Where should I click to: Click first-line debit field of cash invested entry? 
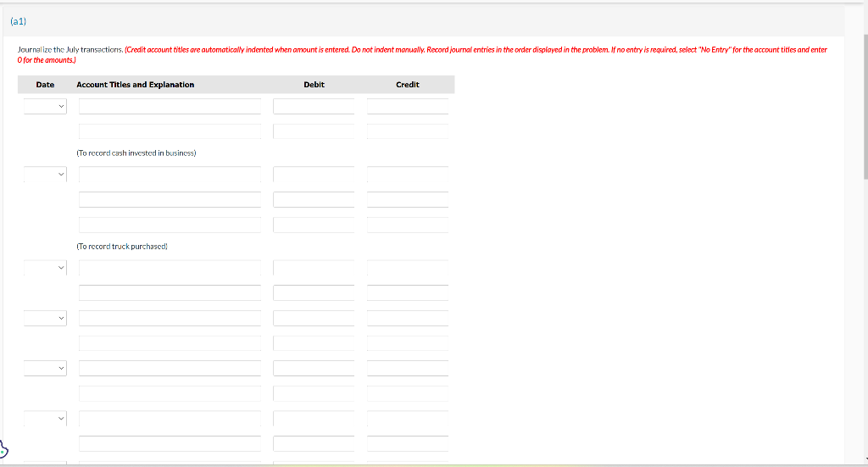314,106
